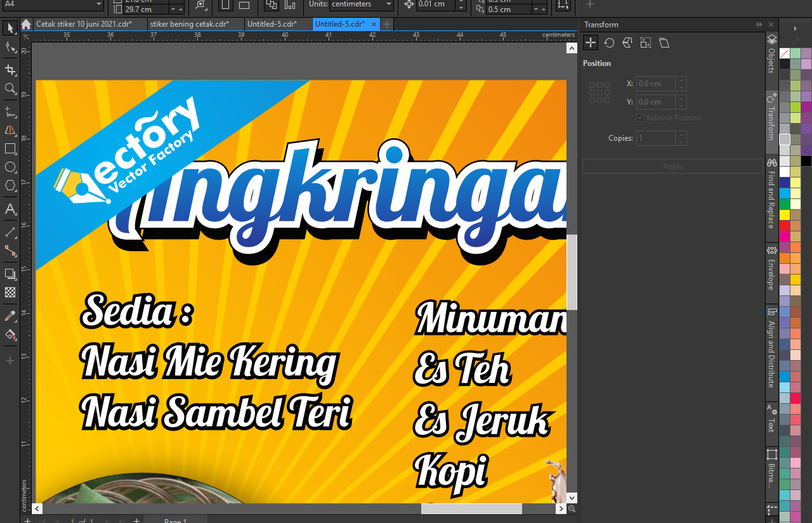Click the Page 1 tab

176,520
